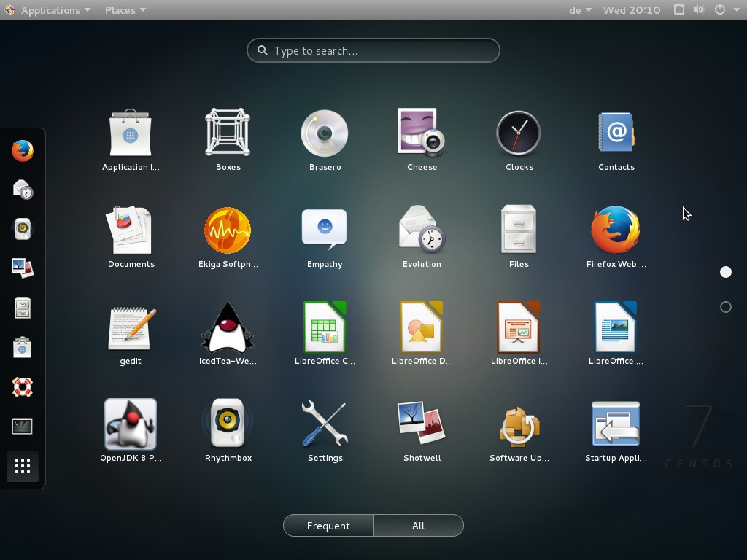Launch GNOME Boxes

point(228,133)
